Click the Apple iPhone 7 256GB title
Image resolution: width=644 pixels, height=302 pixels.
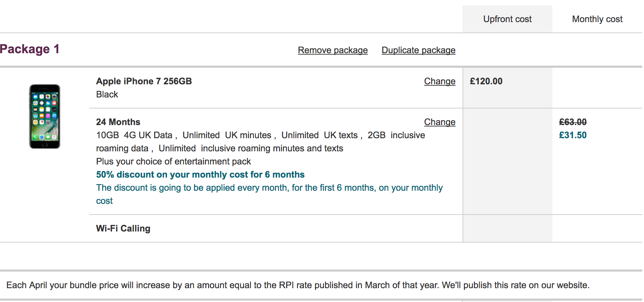tap(144, 82)
